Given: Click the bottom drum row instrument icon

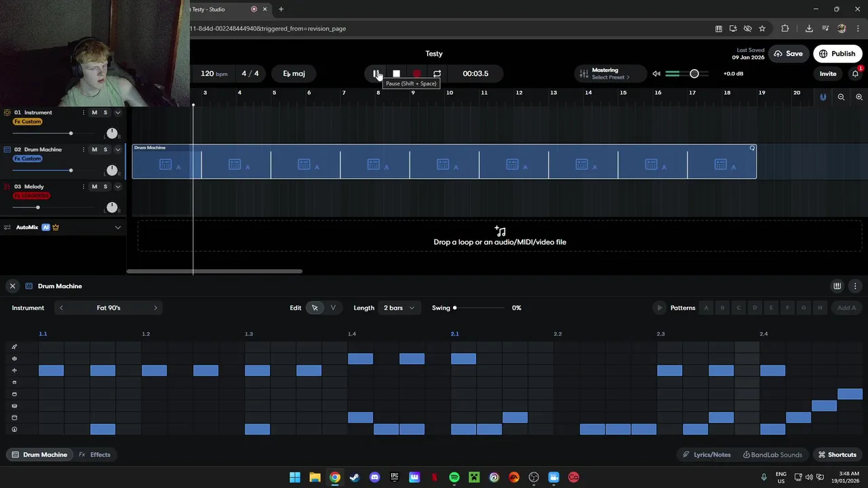Looking at the screenshot, I should click(14, 430).
